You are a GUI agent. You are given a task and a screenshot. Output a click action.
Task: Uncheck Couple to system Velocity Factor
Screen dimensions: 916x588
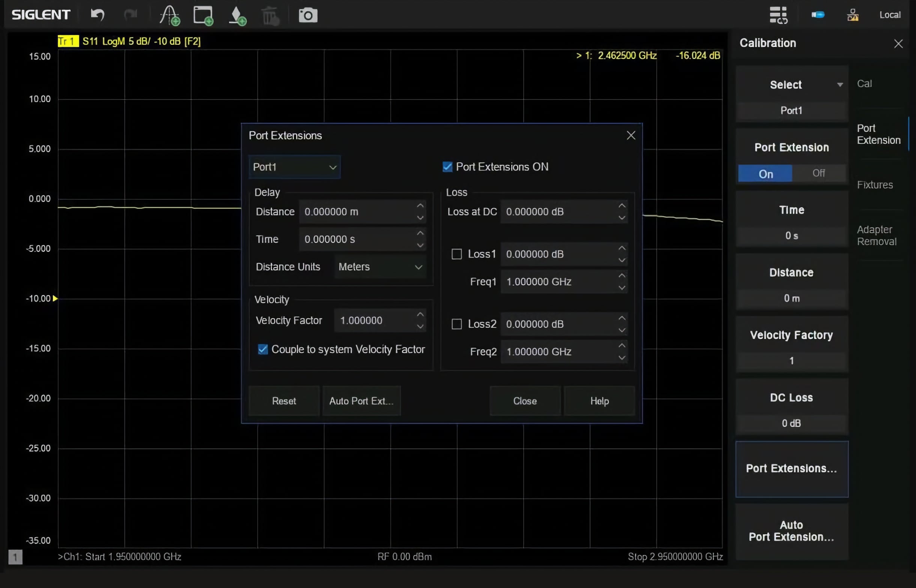click(x=262, y=349)
